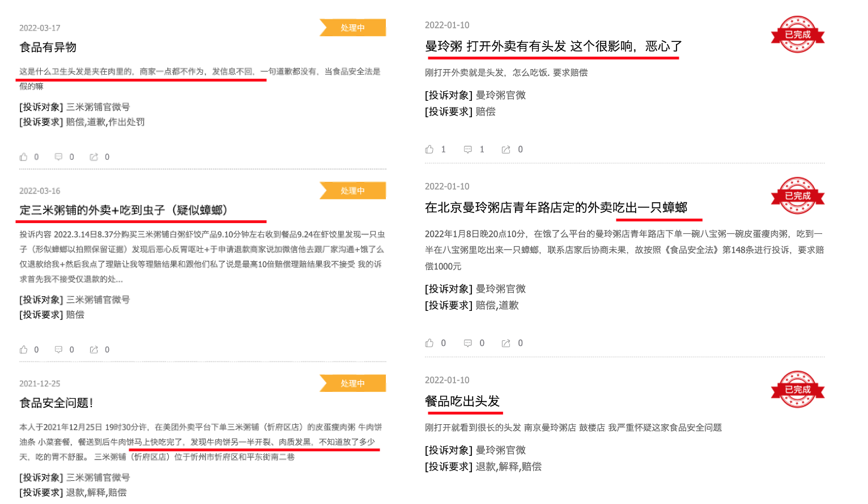This screenshot has height=504, width=868.
Task: Comment on 曼玲粥 打开外卖有头发 complaint
Action: click(468, 150)
